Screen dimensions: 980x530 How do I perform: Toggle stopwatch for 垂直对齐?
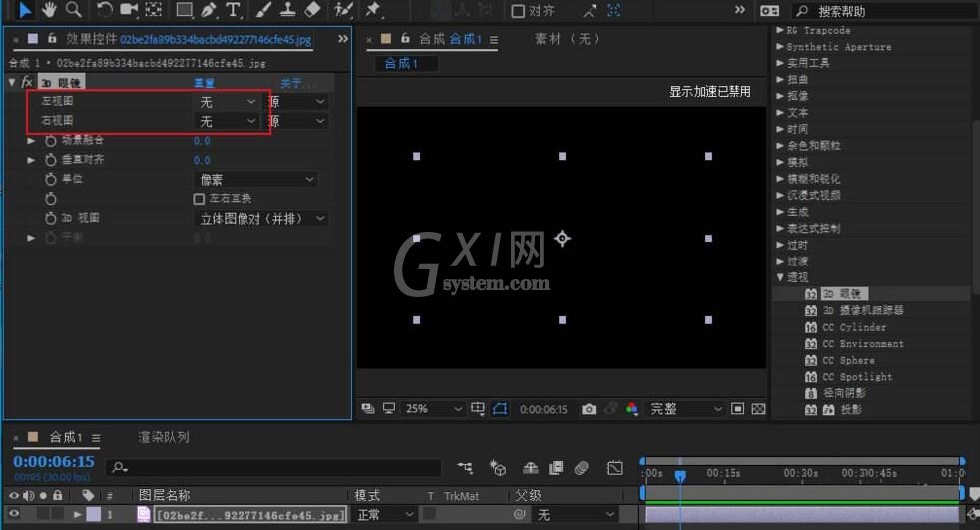coord(51,160)
